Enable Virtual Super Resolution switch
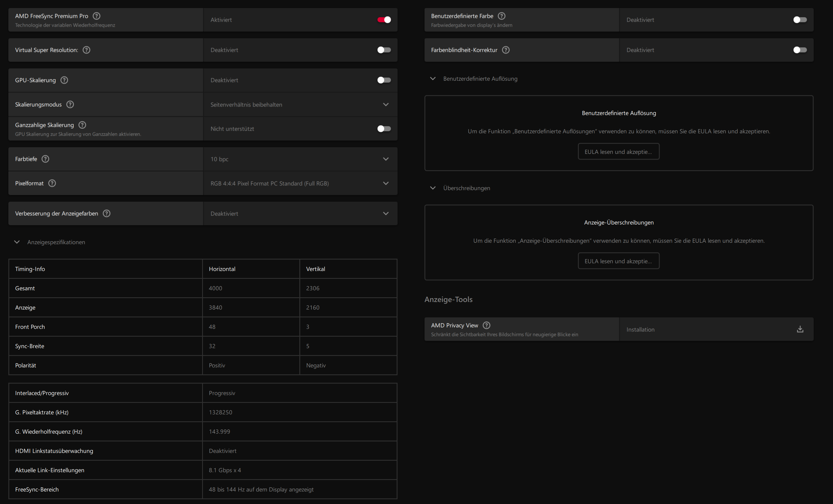The image size is (833, 504). 384,50
